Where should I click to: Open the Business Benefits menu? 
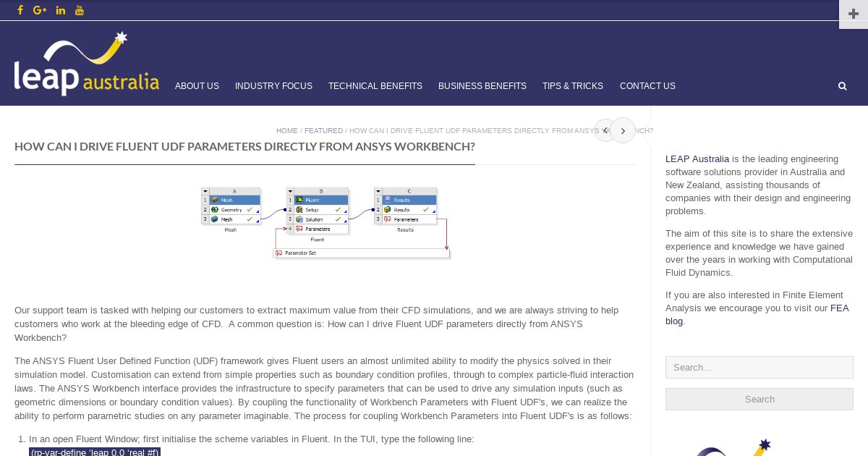pos(482,86)
